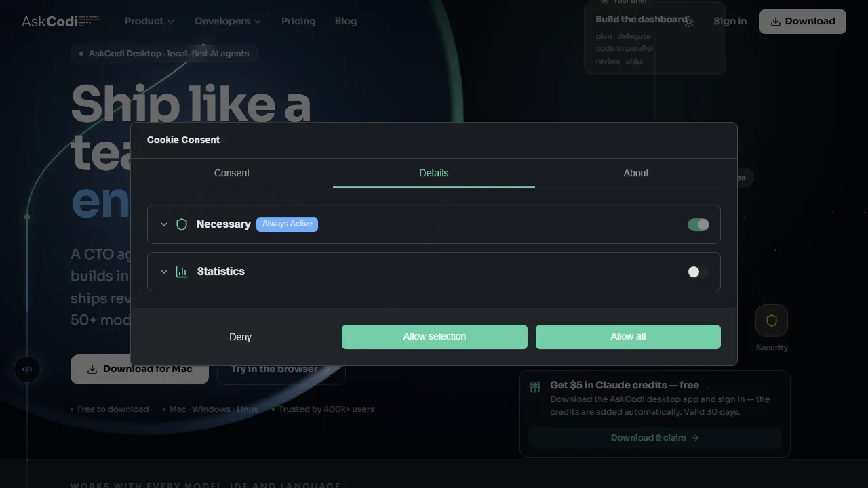Click Download & claim button
Screen dimensions: 868x488
coord(655,438)
